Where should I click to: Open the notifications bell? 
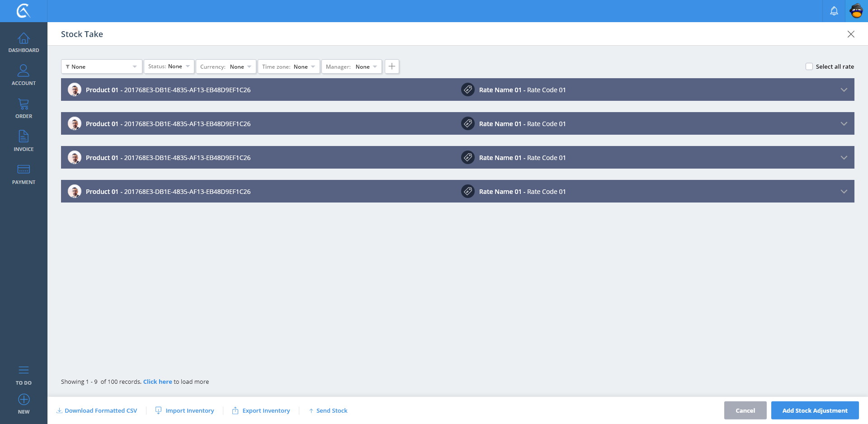point(834,11)
